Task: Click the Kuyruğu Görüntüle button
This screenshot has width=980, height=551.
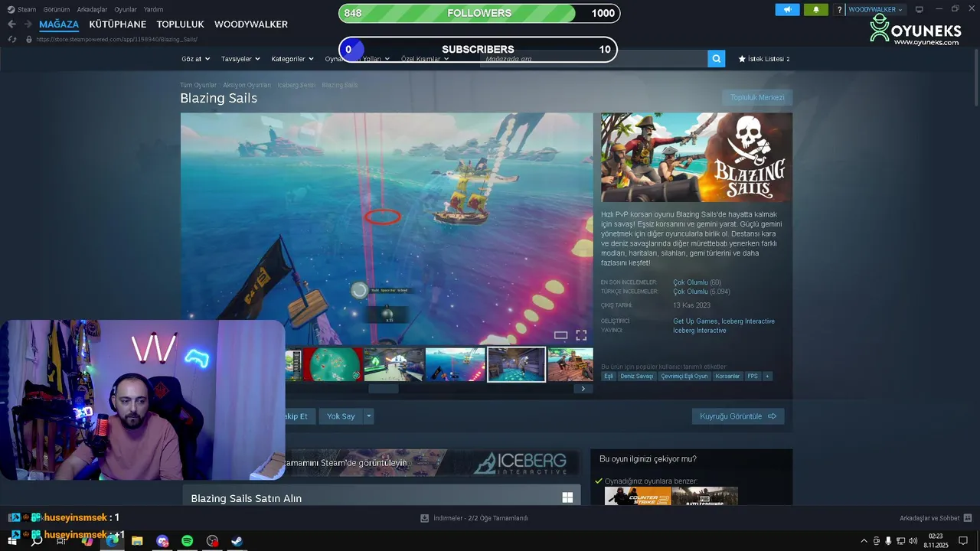Action: point(738,416)
